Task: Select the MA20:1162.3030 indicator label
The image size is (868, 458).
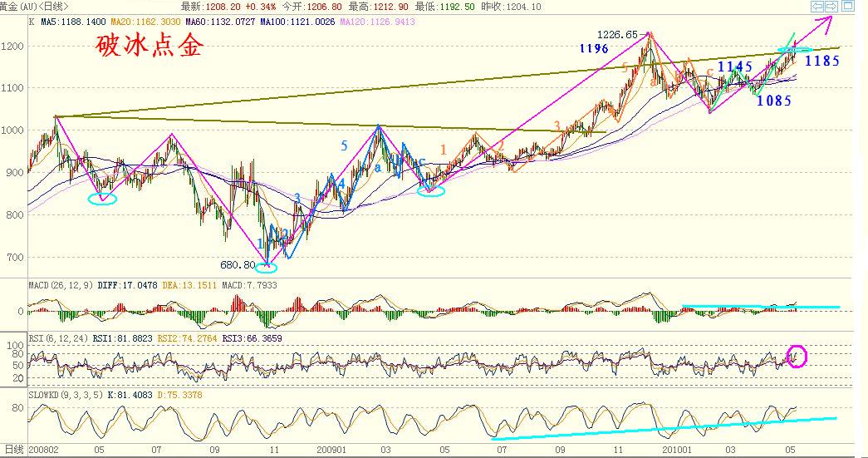Action: point(145,22)
